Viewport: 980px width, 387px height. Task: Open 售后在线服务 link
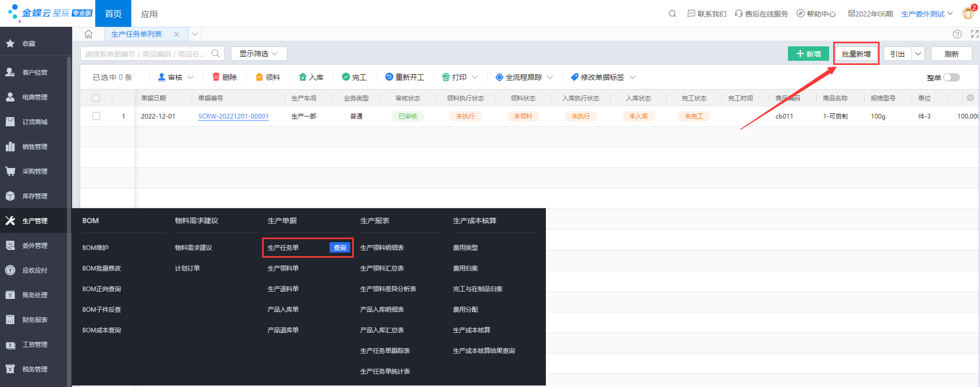pyautogui.click(x=762, y=14)
